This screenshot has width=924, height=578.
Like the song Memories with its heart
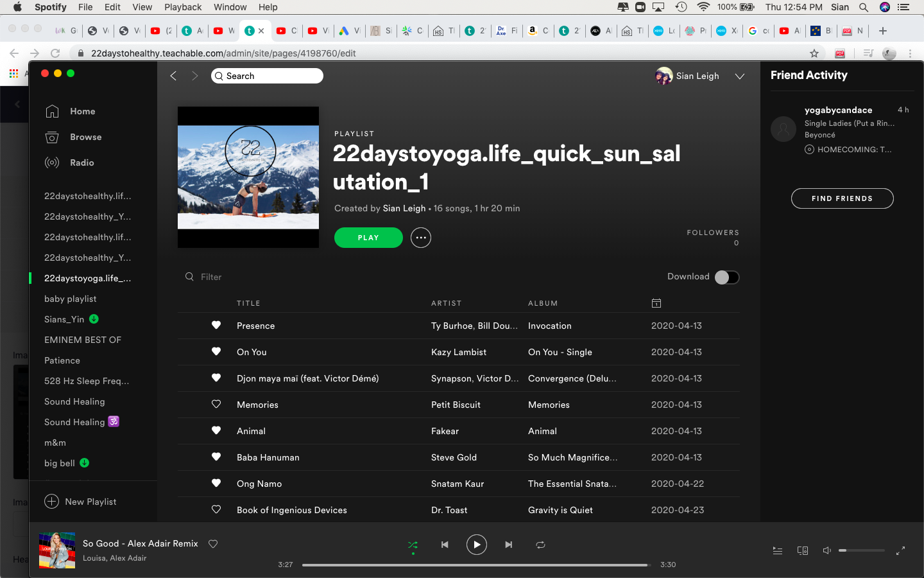(x=216, y=405)
